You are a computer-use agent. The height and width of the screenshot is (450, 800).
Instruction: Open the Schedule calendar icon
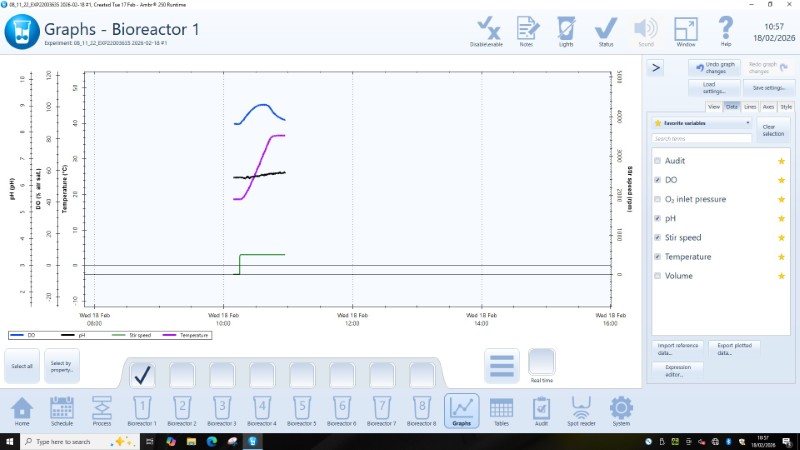pos(62,409)
